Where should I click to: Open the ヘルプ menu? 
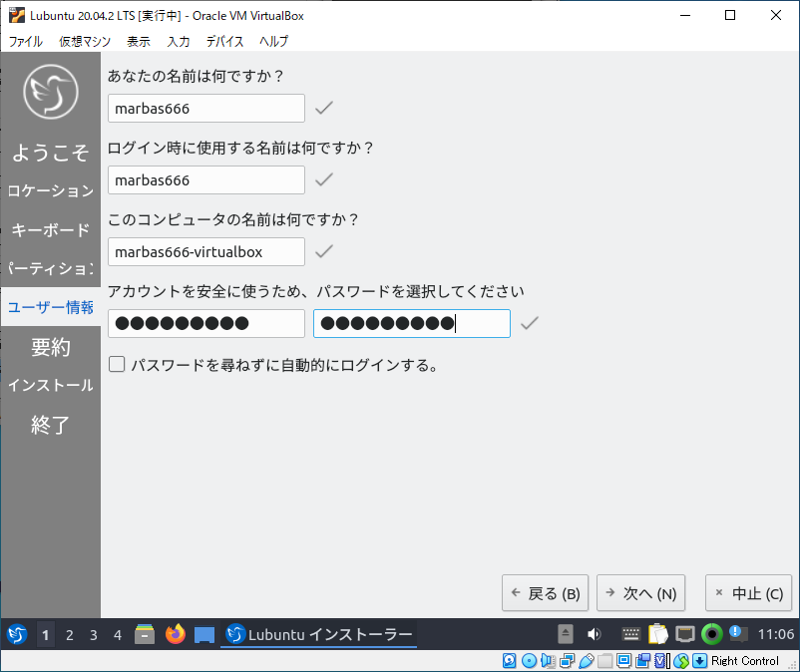pos(274,41)
